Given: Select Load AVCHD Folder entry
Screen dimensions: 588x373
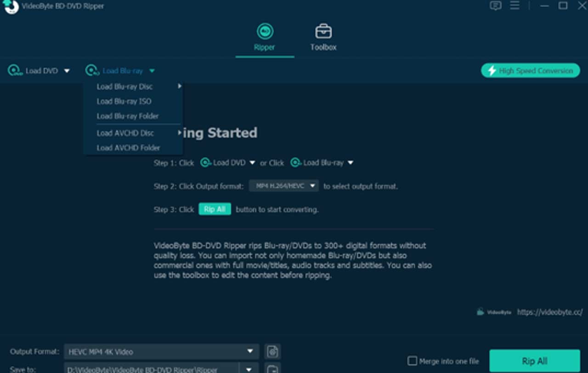Looking at the screenshot, I should (129, 148).
